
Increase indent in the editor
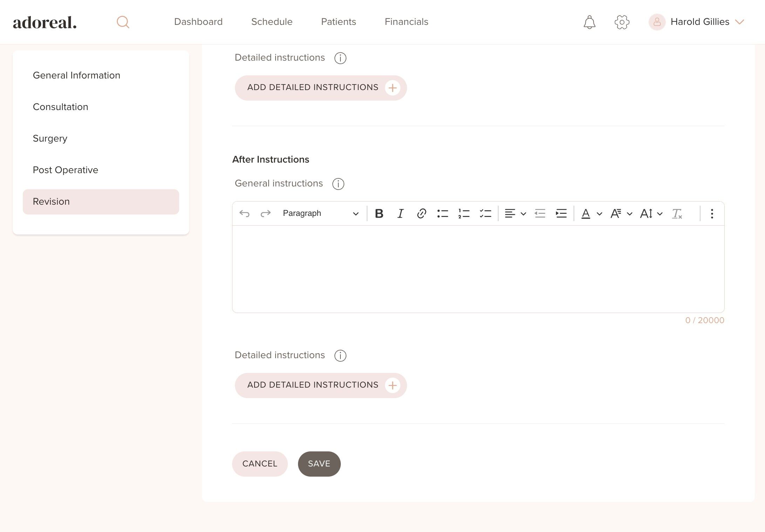[x=561, y=213]
